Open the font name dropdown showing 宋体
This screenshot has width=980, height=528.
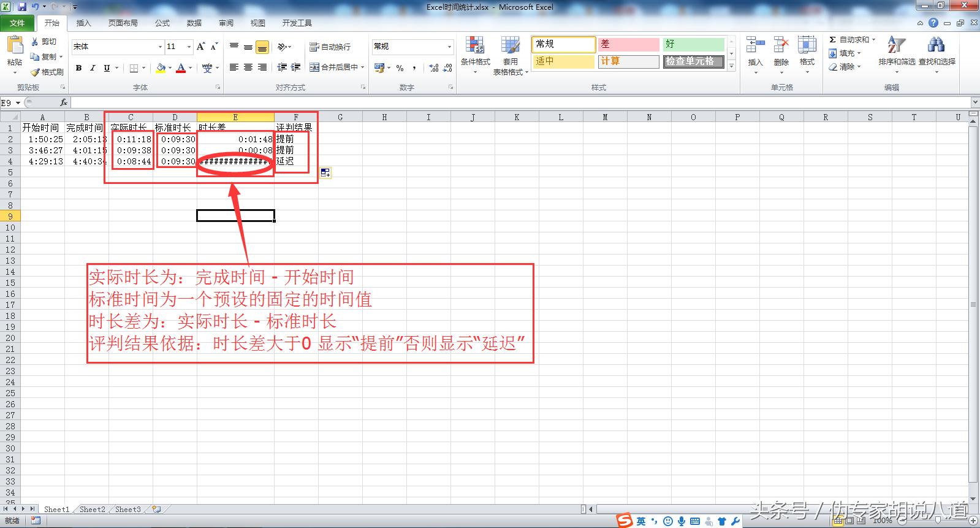click(x=160, y=47)
